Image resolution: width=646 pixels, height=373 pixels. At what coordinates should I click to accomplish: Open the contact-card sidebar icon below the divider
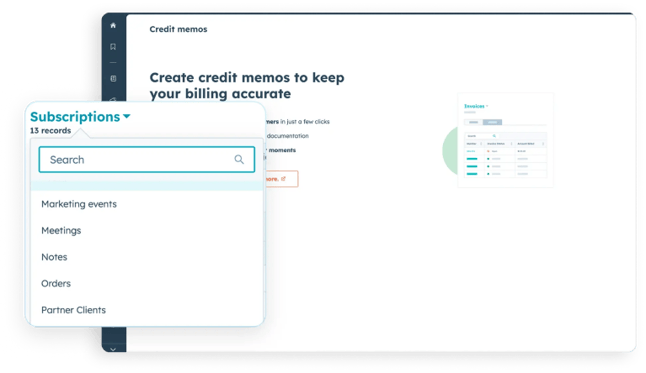tap(113, 78)
